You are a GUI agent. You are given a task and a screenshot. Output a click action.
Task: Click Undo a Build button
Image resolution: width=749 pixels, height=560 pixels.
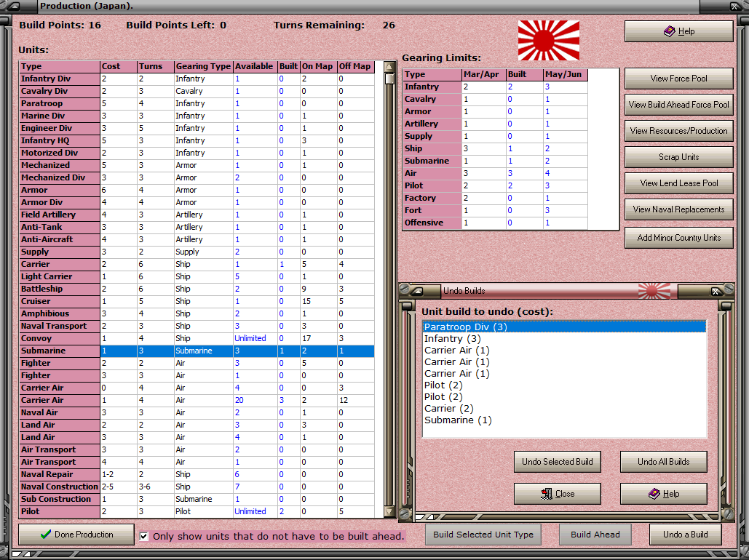(686, 535)
